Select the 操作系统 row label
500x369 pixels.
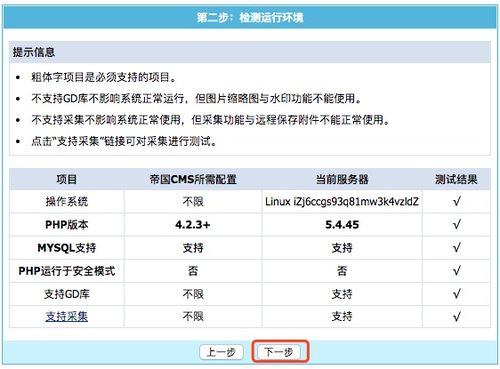67,201
